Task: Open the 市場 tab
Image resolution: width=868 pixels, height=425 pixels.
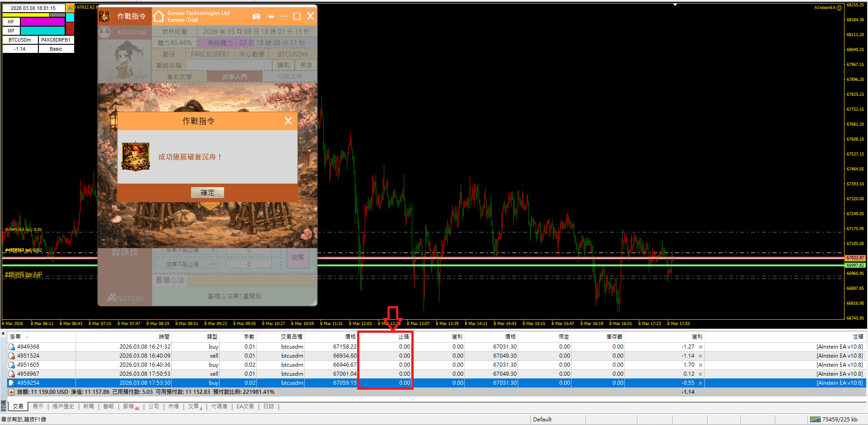Action: (174, 406)
